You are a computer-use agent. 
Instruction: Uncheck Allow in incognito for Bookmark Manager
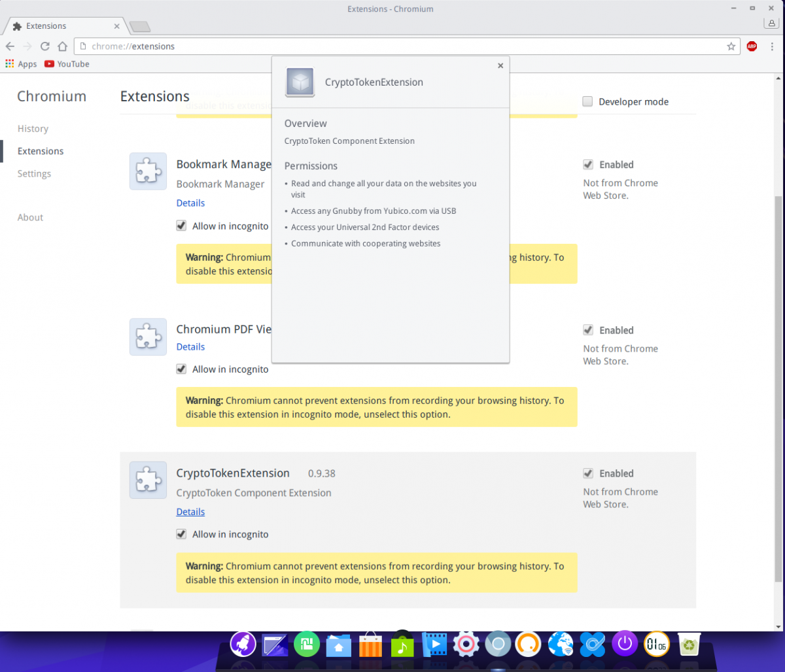click(x=181, y=226)
